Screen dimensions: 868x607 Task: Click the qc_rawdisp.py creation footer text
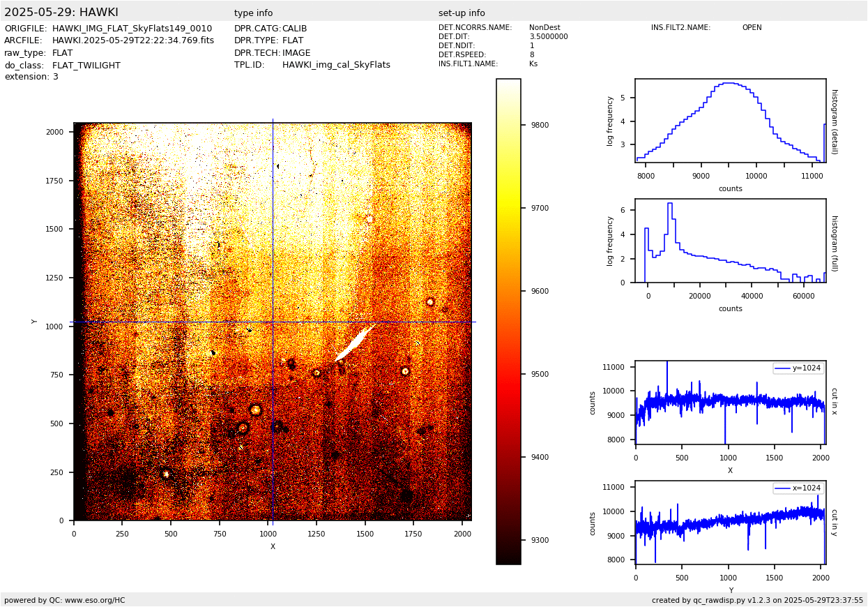coord(757,600)
